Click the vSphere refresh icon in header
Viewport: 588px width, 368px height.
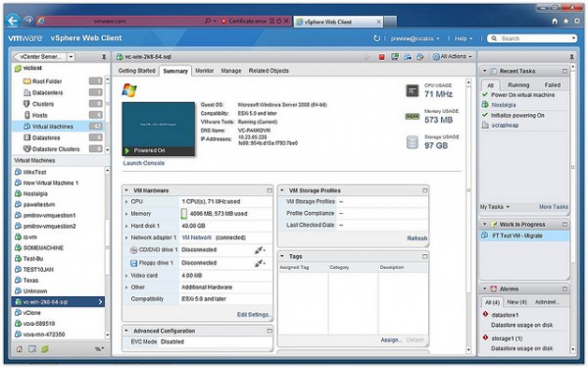point(376,38)
